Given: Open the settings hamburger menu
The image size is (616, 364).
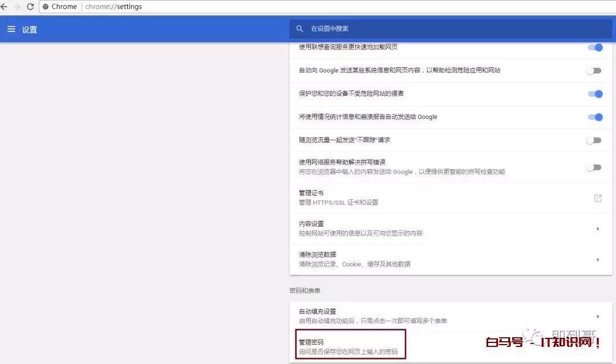Looking at the screenshot, I should [x=11, y=29].
